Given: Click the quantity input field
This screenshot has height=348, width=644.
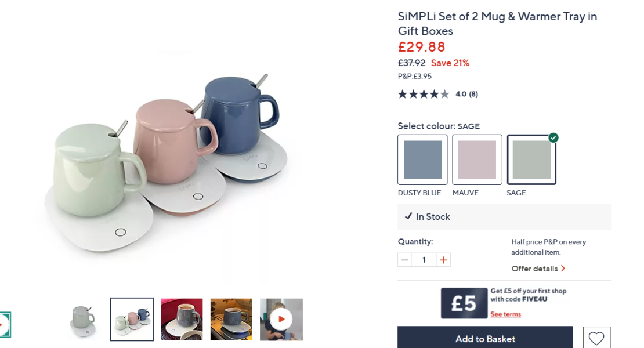Looking at the screenshot, I should pyautogui.click(x=424, y=260).
